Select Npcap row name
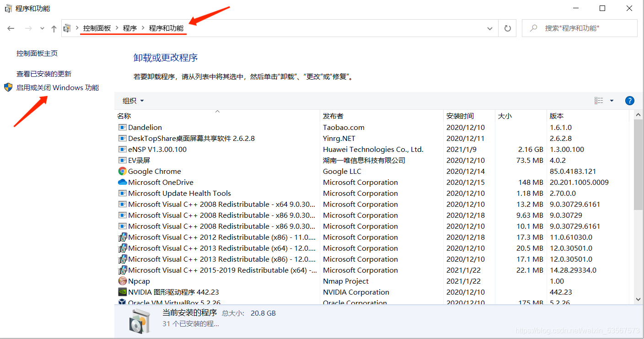This screenshot has width=644, height=339. [x=139, y=281]
